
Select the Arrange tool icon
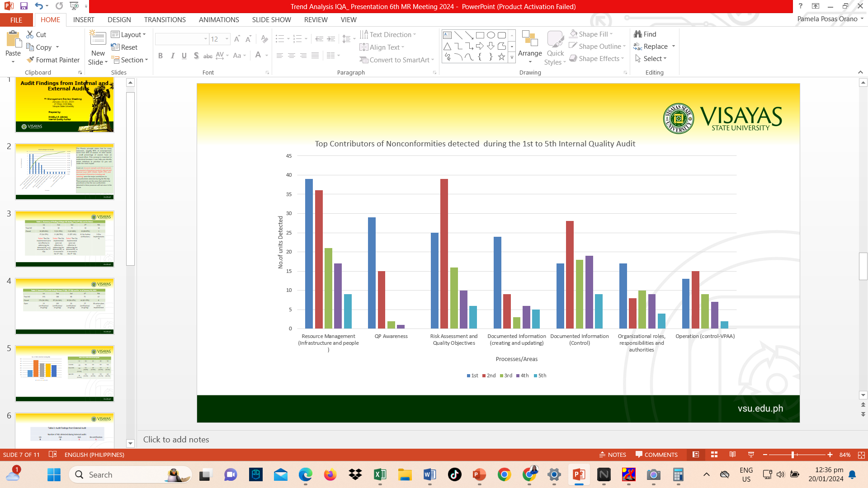click(x=530, y=38)
